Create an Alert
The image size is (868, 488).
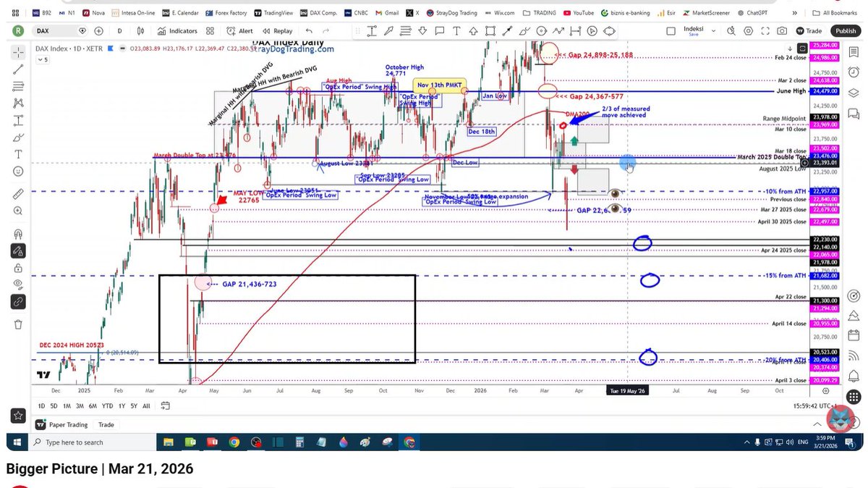(x=240, y=31)
